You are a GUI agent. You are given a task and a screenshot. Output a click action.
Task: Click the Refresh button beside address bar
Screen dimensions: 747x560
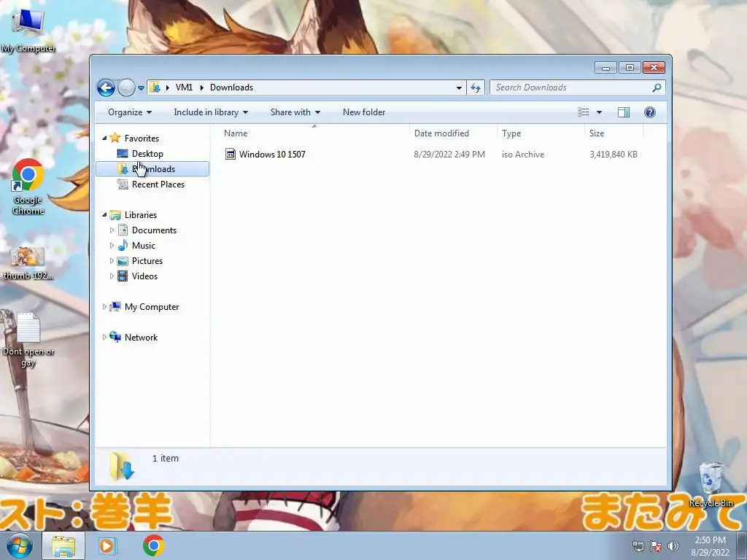click(476, 87)
